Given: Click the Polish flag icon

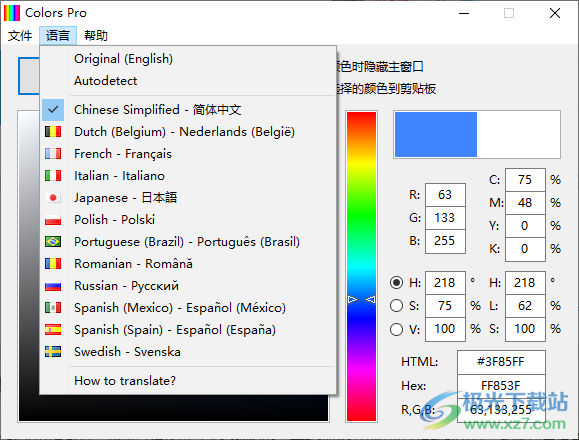Looking at the screenshot, I should [53, 220].
